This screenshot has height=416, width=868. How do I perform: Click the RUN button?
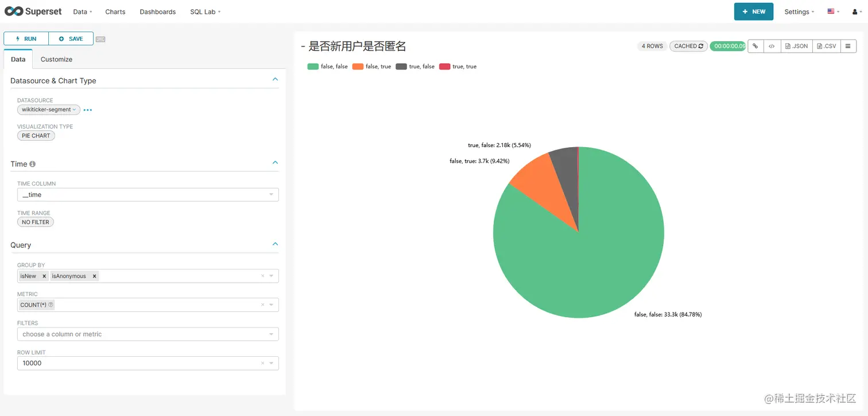26,38
